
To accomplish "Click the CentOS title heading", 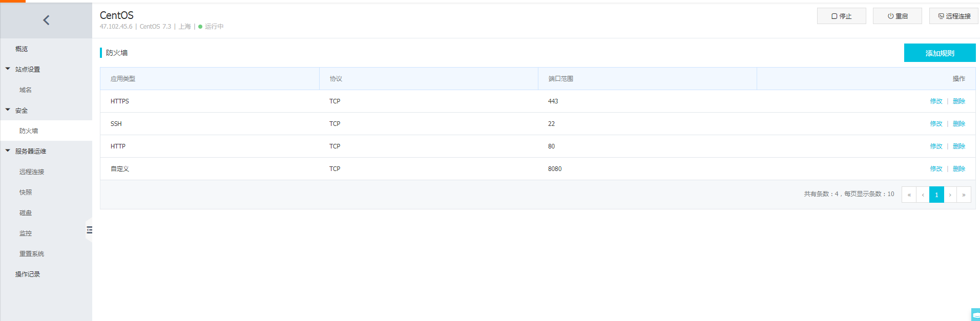I will click(x=117, y=15).
